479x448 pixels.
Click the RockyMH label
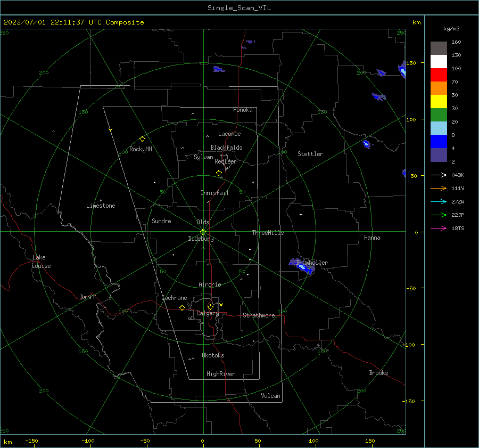(141, 149)
